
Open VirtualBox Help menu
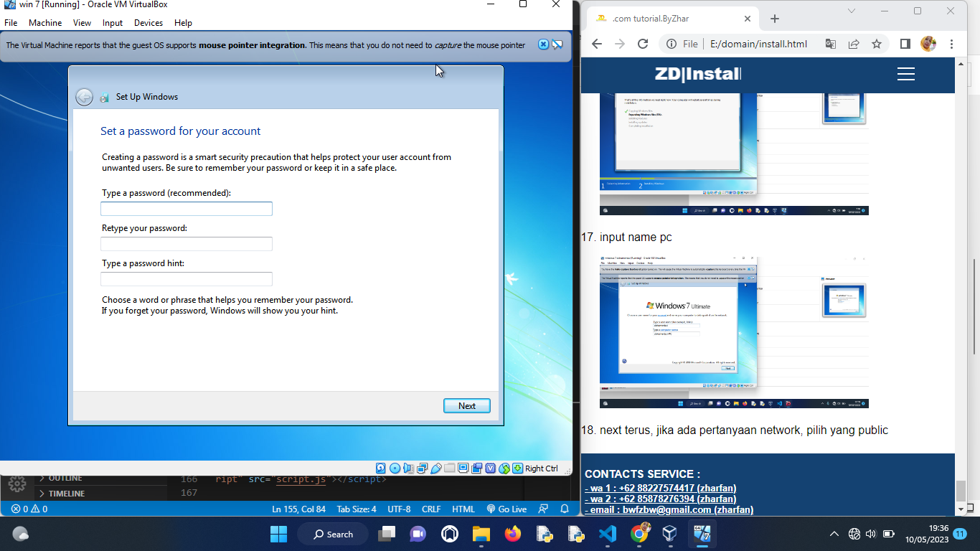click(x=183, y=23)
